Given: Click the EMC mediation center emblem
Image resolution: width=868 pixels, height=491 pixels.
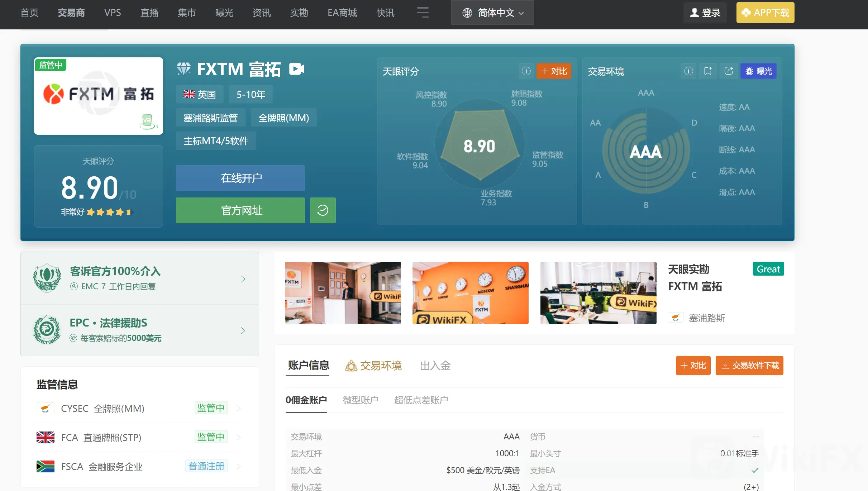Looking at the screenshot, I should [x=47, y=278].
